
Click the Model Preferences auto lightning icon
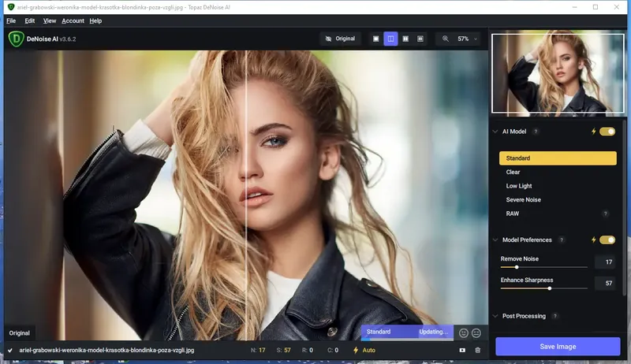point(594,240)
